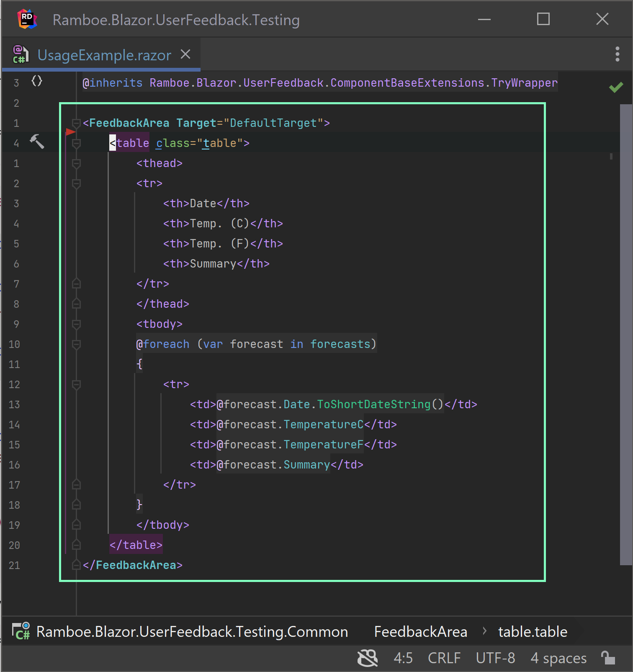Close the Rider window

pos(602,19)
